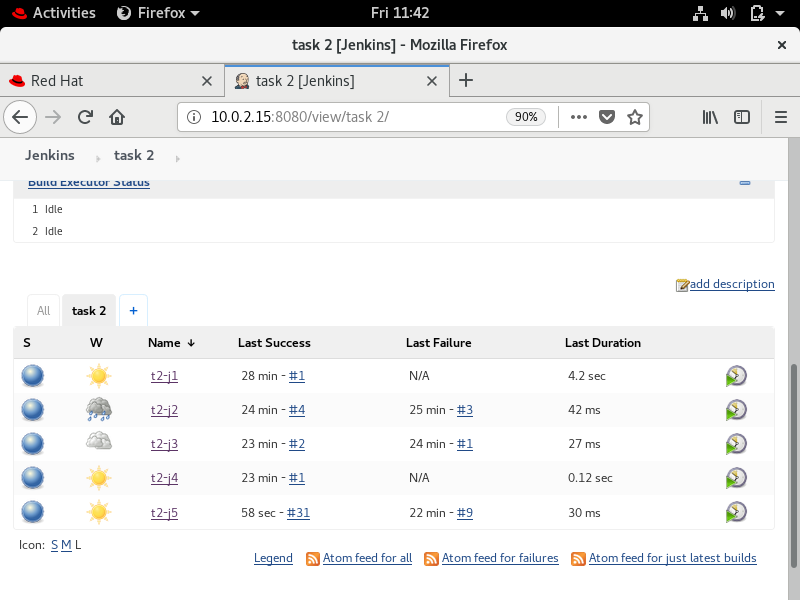
Task: Schedule a build for t2-j1 using clock icon
Action: point(736,375)
